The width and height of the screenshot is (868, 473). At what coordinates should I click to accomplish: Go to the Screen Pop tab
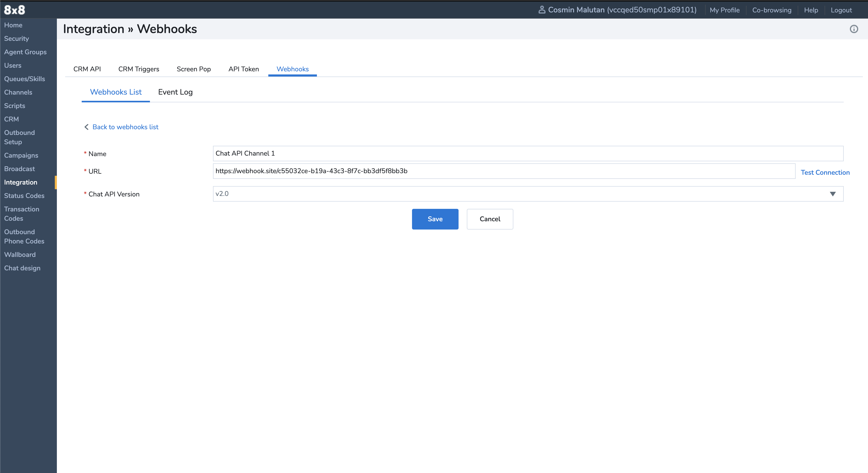coord(193,69)
